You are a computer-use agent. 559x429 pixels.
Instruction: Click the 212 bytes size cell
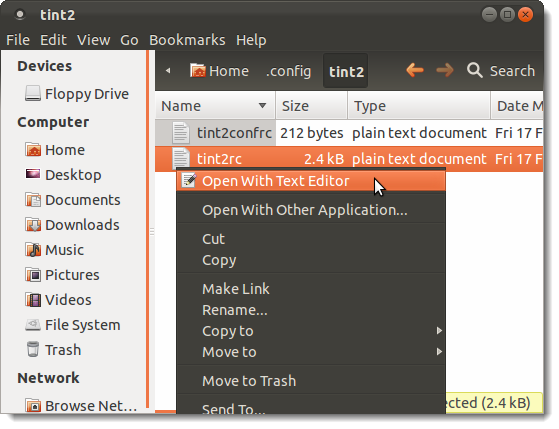click(312, 133)
